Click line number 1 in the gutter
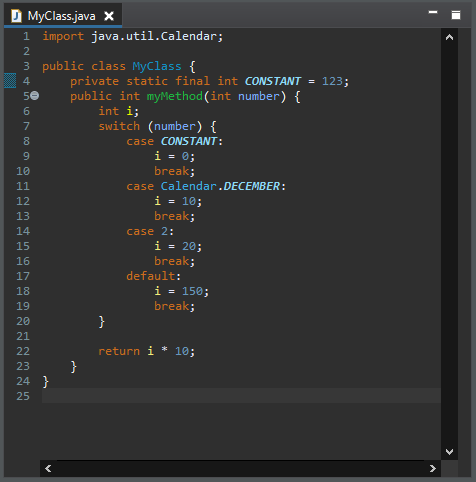 (x=26, y=36)
